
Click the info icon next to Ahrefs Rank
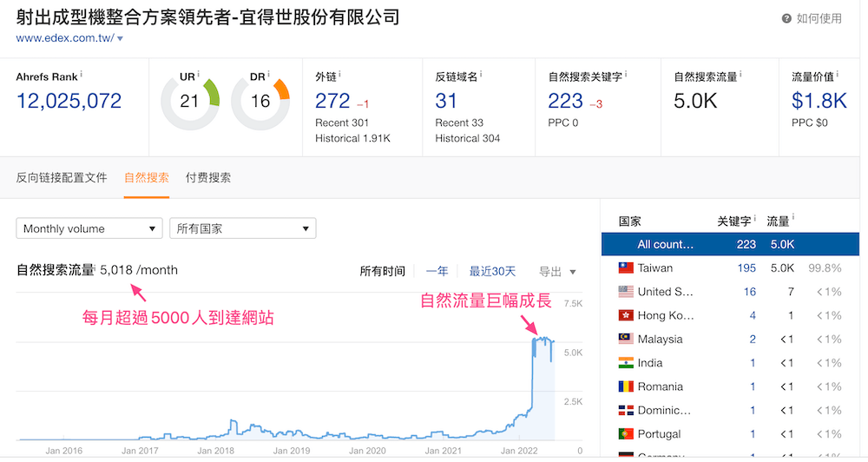(x=81, y=74)
